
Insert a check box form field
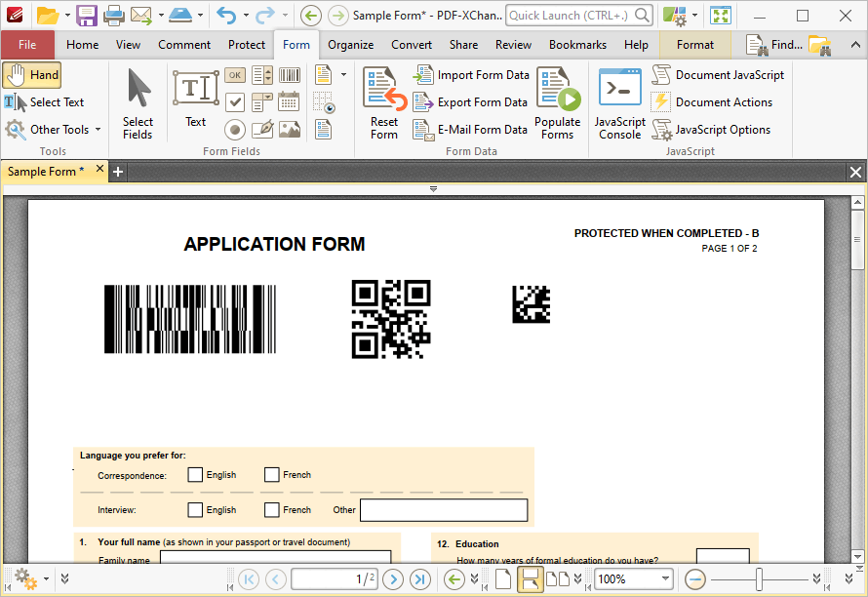(235, 101)
